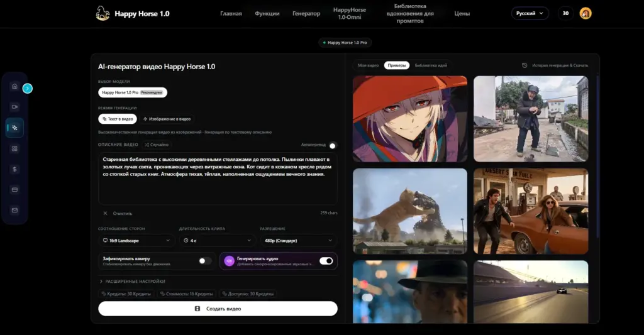The height and width of the screenshot is (335, 644).
Task: Switch to Примеры tab
Action: pos(397,65)
